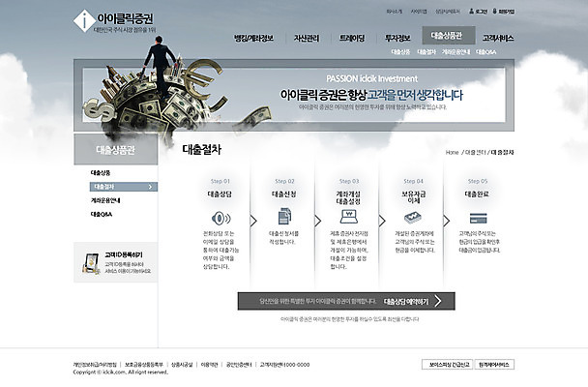This screenshot has width=588, height=387.
Task: Open the 고객서비스 main menu
Action: pos(498,39)
